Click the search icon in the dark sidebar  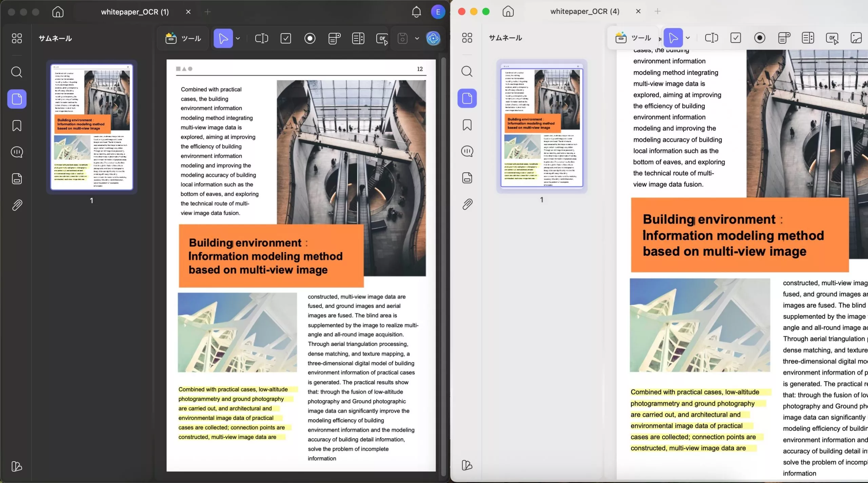coord(17,72)
